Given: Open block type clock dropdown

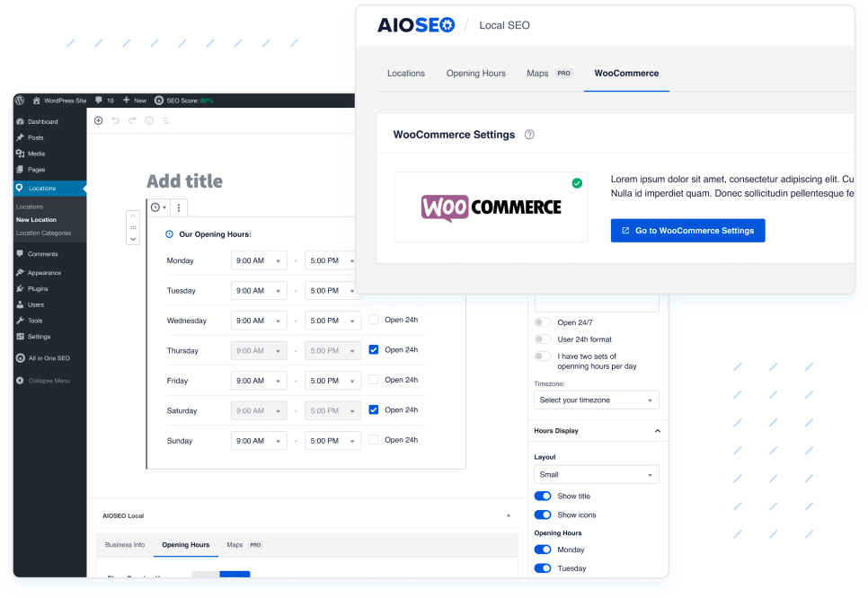Looking at the screenshot, I should [158, 207].
